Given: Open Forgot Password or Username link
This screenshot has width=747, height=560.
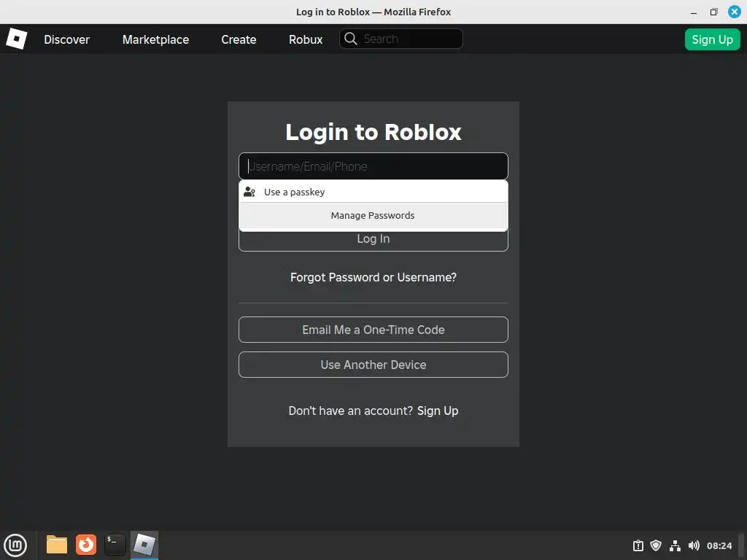Looking at the screenshot, I should [373, 277].
